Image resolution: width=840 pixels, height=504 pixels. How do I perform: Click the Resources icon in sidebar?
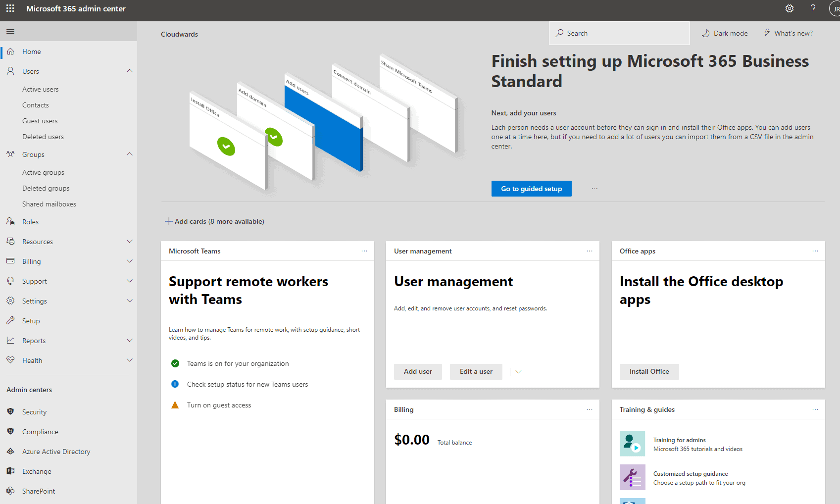click(x=10, y=242)
